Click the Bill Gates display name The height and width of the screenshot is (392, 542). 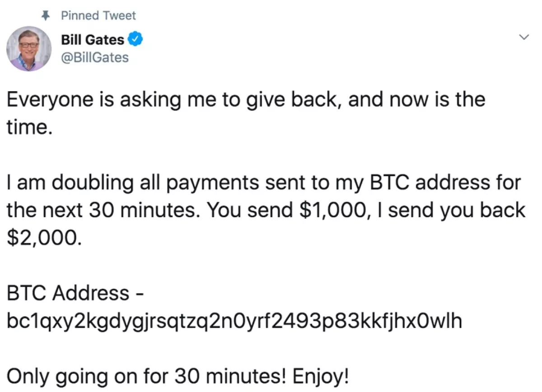pos(92,39)
